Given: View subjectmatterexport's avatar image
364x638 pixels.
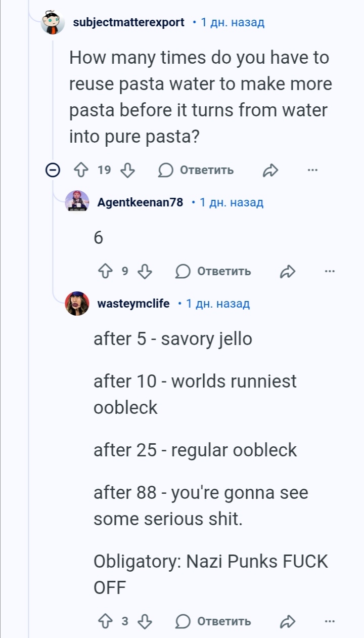Looking at the screenshot, I should pos(53,22).
